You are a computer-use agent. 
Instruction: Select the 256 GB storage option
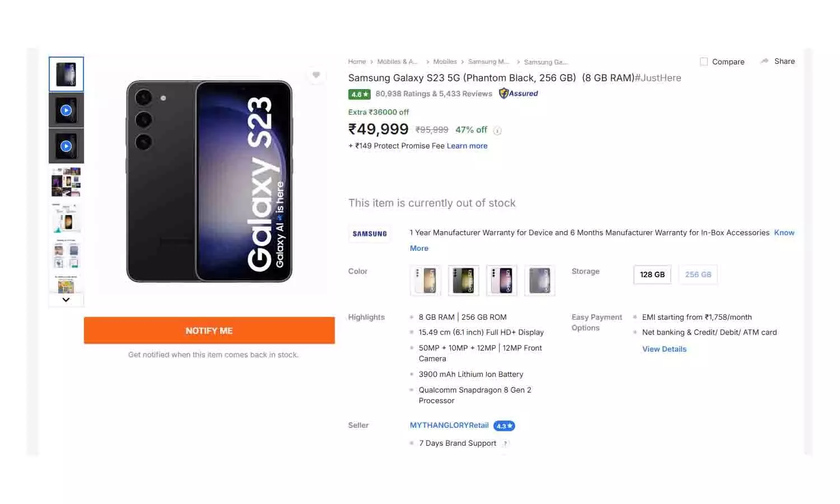click(698, 274)
